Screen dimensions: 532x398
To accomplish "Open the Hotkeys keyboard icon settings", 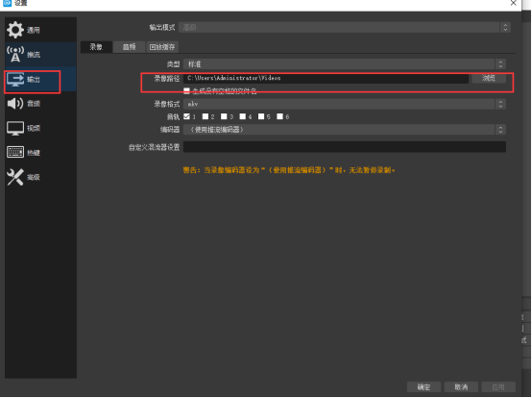I will pyautogui.click(x=15, y=152).
